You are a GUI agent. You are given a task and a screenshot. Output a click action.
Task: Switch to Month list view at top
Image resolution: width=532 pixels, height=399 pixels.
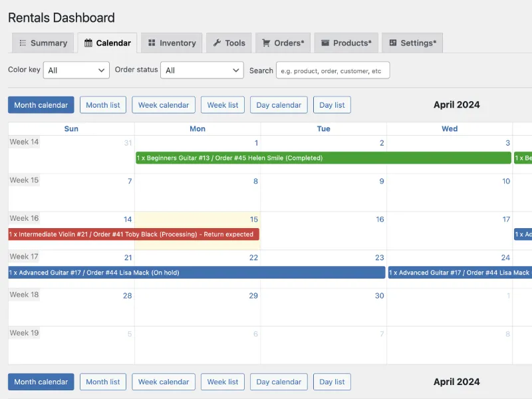(x=103, y=105)
